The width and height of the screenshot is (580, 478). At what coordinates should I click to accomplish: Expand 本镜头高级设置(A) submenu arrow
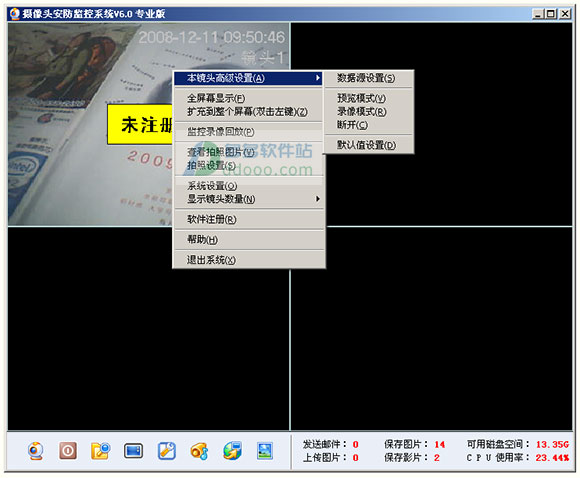(x=317, y=78)
